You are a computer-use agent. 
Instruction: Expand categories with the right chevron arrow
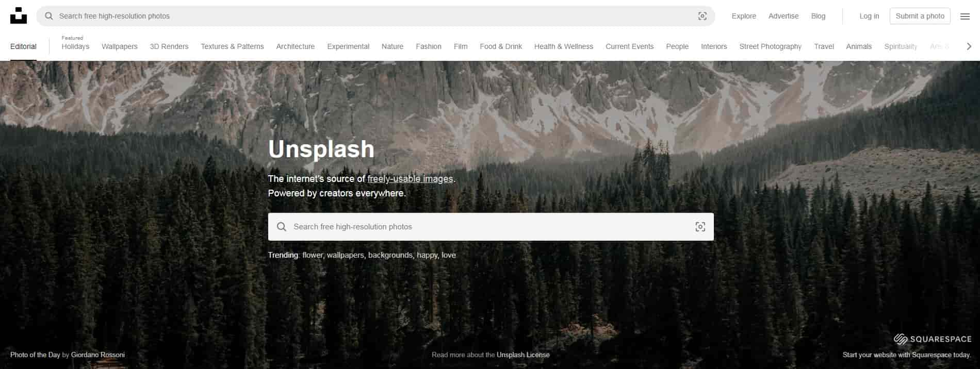click(x=969, y=46)
